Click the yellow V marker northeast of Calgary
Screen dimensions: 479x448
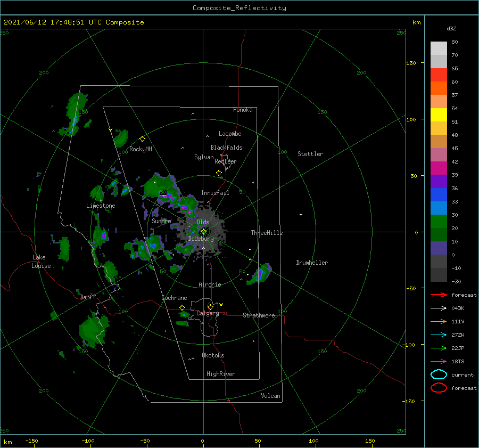[221, 305]
